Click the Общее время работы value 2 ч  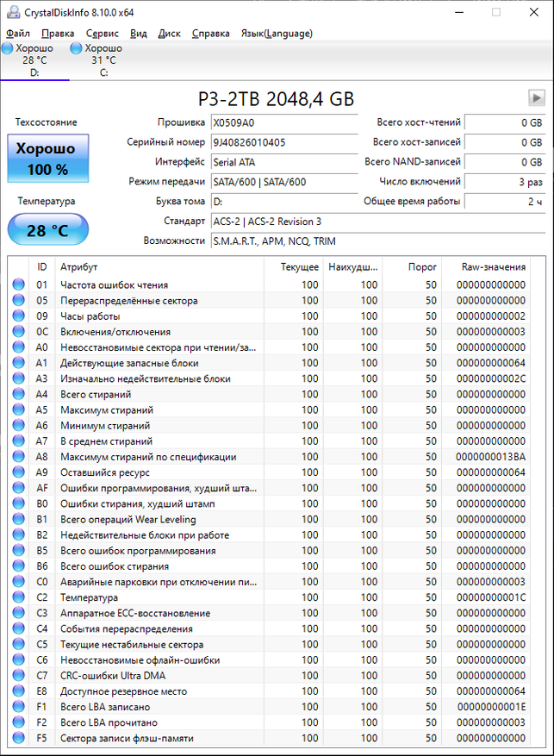click(x=505, y=202)
